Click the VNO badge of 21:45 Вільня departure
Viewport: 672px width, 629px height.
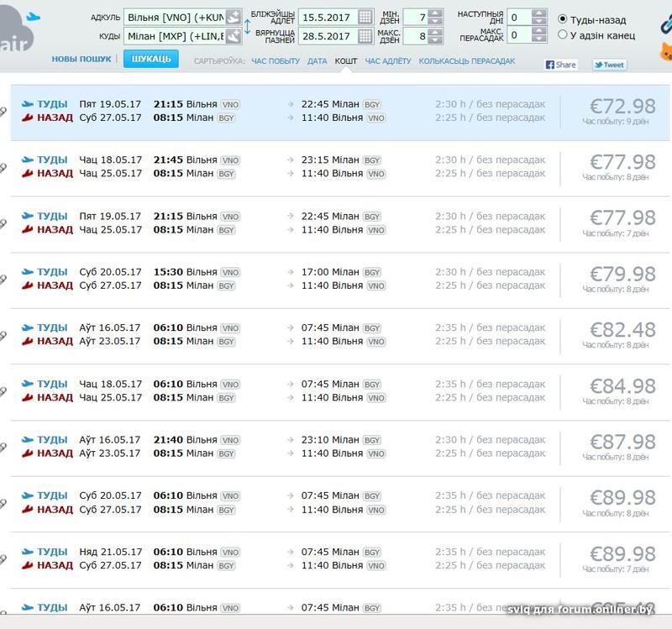pyautogui.click(x=230, y=160)
